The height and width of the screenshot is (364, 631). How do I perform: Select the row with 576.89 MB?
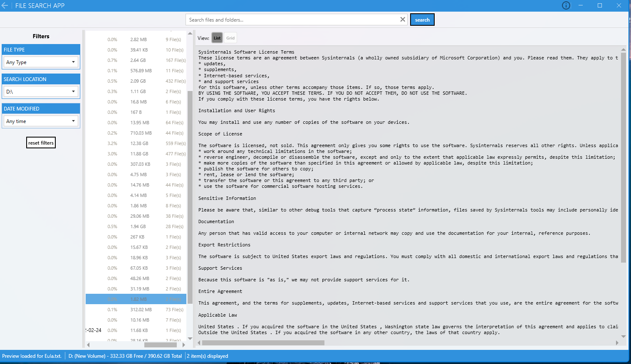pyautogui.click(x=136, y=71)
